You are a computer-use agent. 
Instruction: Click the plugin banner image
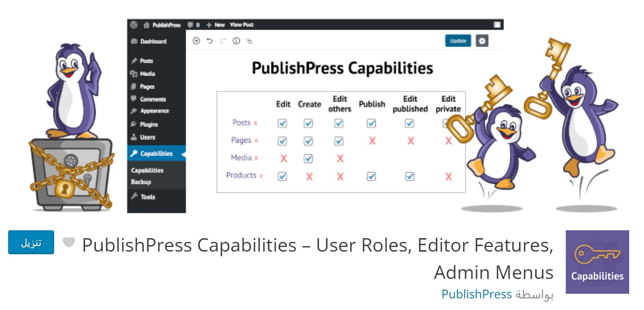click(x=322, y=116)
